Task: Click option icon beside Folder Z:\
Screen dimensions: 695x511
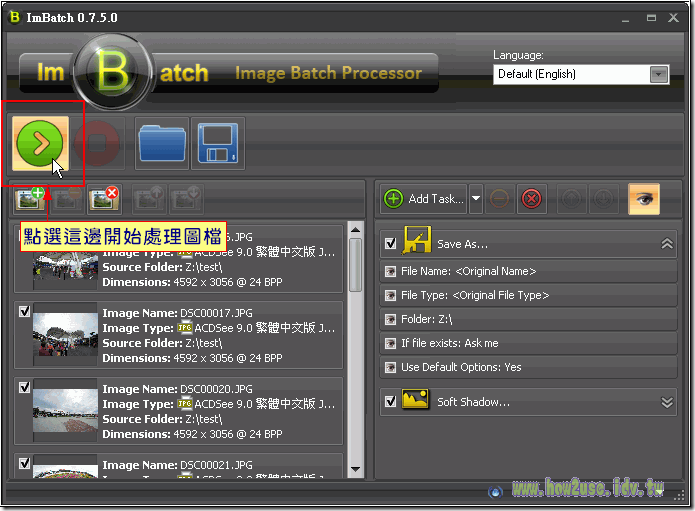Action: click(x=390, y=320)
